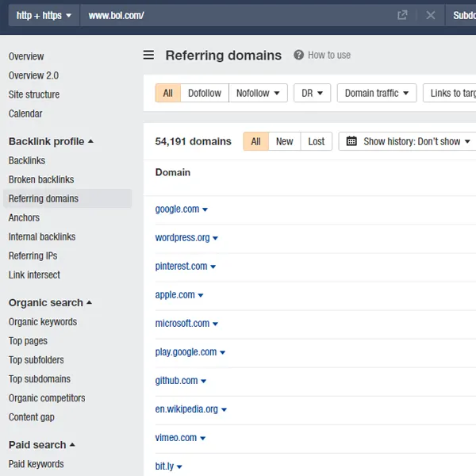Click the wordpress.org domain link
Image resolution: width=476 pixels, height=476 pixels.
(x=182, y=238)
